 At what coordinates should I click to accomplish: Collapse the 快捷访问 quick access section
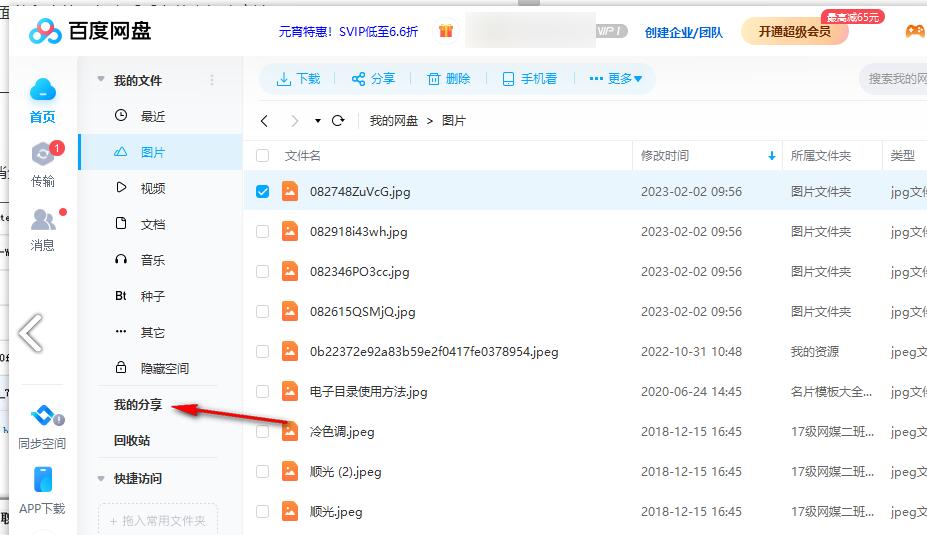(x=101, y=479)
